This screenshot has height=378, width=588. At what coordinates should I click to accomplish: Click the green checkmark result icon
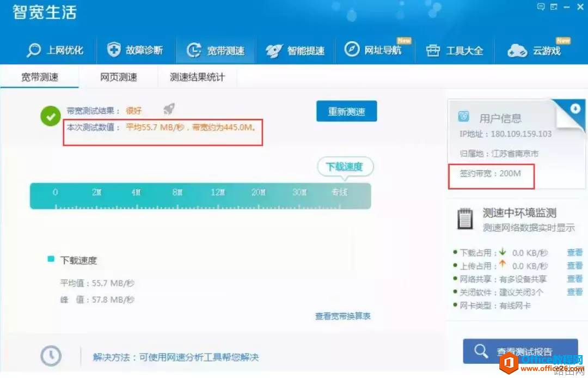[51, 116]
